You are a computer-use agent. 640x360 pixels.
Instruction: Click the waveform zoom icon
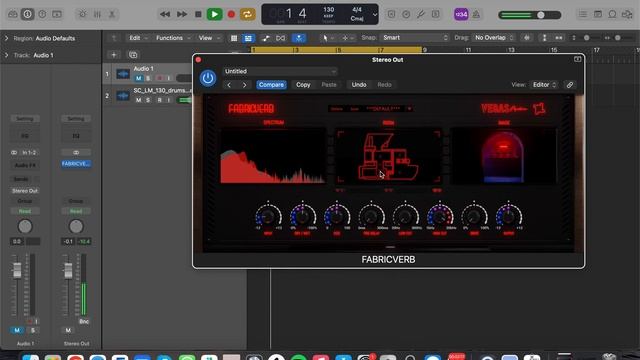pos(527,38)
